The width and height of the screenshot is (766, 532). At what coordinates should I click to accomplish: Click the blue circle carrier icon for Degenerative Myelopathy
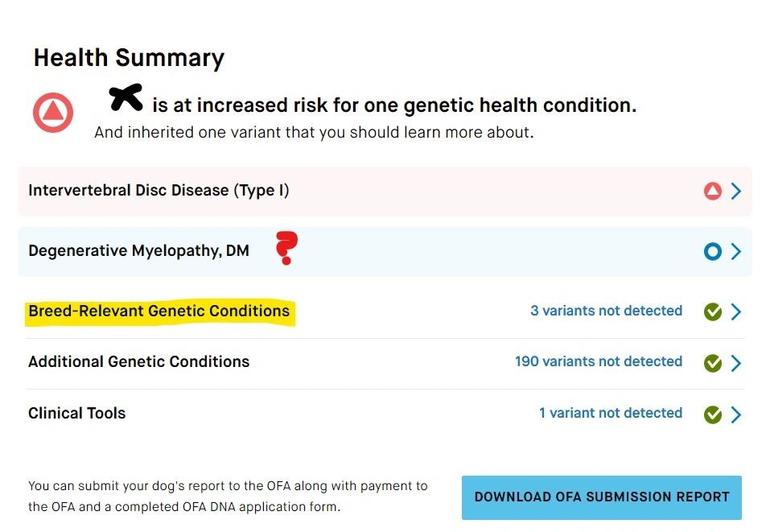coord(712,252)
